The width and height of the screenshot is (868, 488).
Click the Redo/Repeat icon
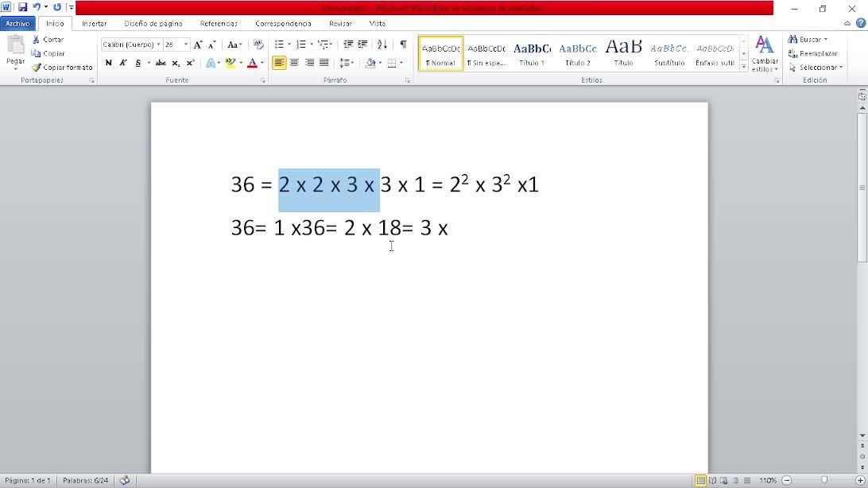57,8
